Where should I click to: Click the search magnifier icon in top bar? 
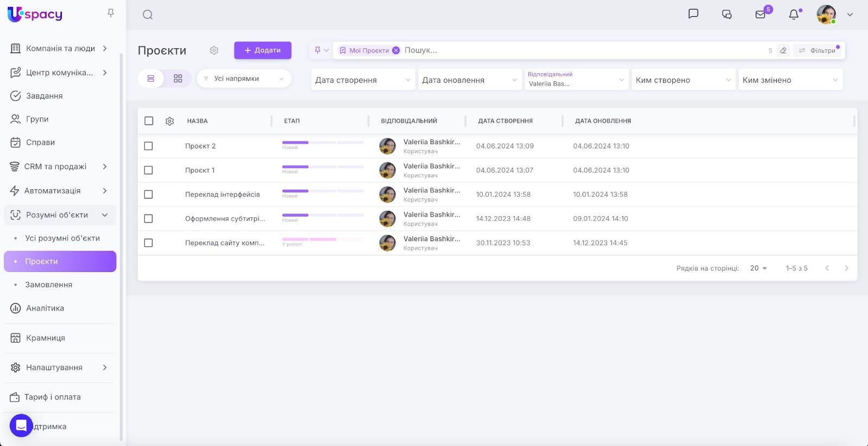148,15
